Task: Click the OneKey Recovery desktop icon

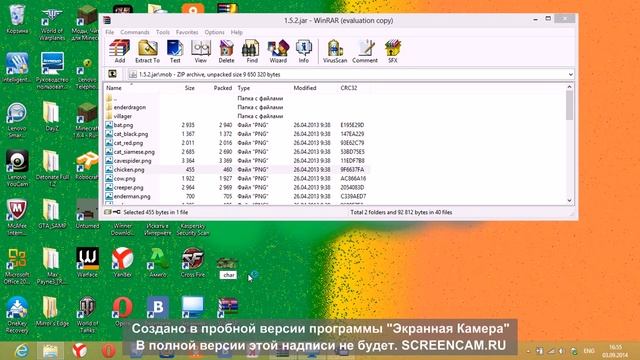Action: [17, 315]
